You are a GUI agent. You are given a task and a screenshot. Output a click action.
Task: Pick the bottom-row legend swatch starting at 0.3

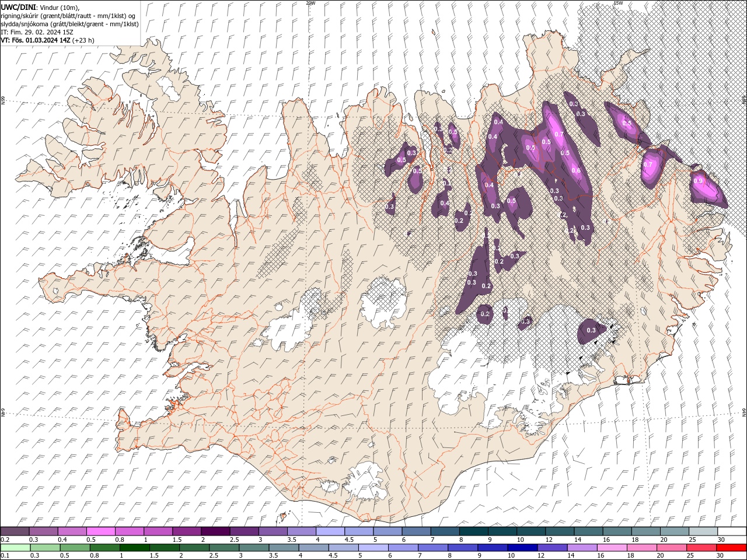[45, 548]
